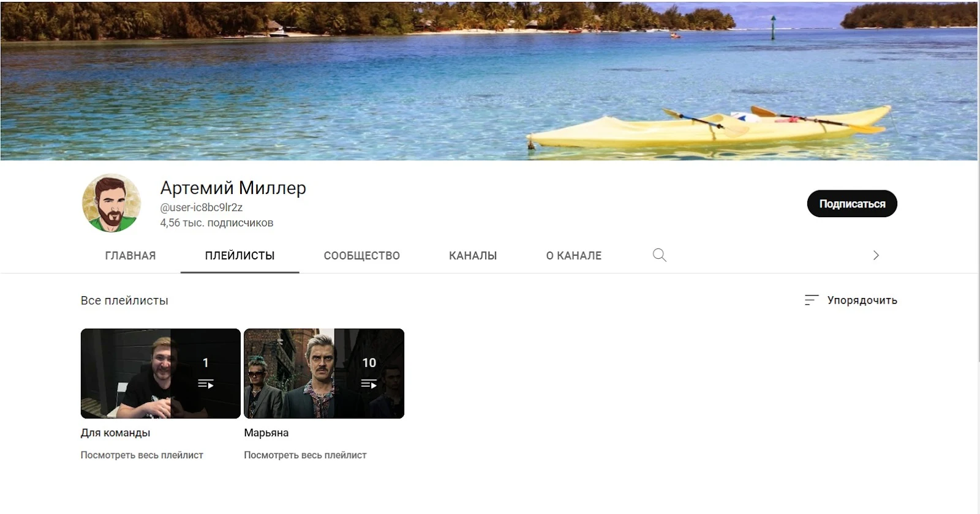Click Посмотреть весь плейлист under Марьяна
The image size is (980, 514).
[305, 455]
